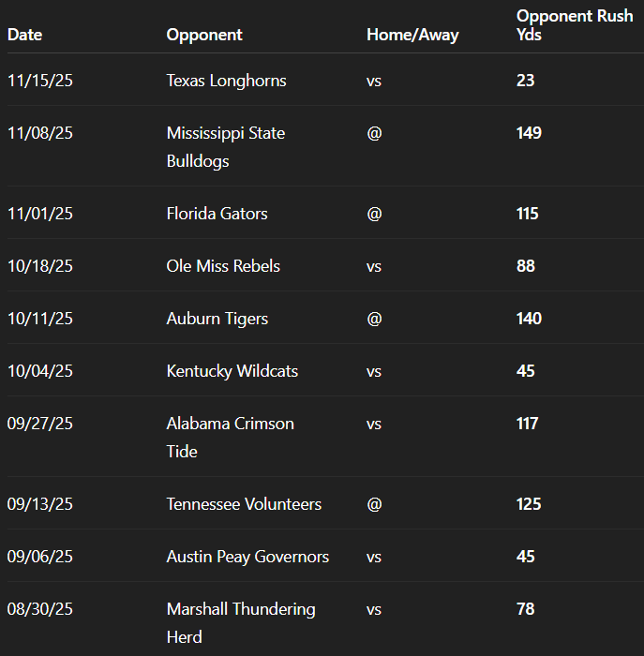
Task: Click the Alabama Crimson Tide entry
Action: [x=230, y=438]
